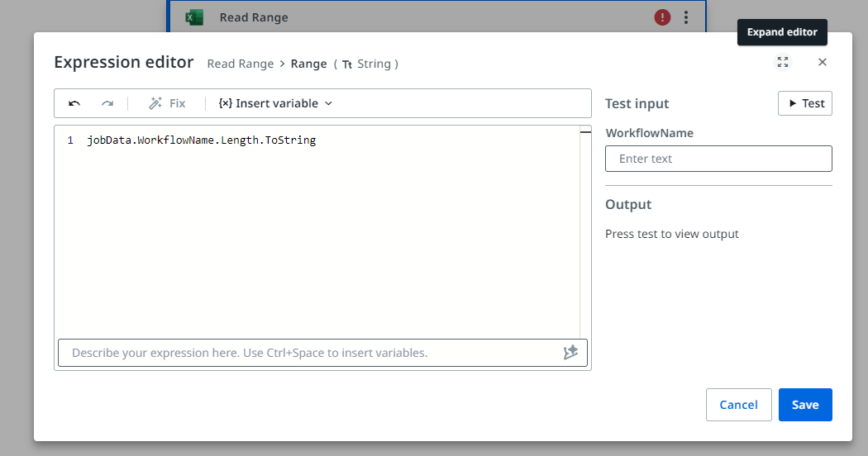Cancel the expression changes
Image resolution: width=868 pixels, height=456 pixels.
tap(738, 405)
